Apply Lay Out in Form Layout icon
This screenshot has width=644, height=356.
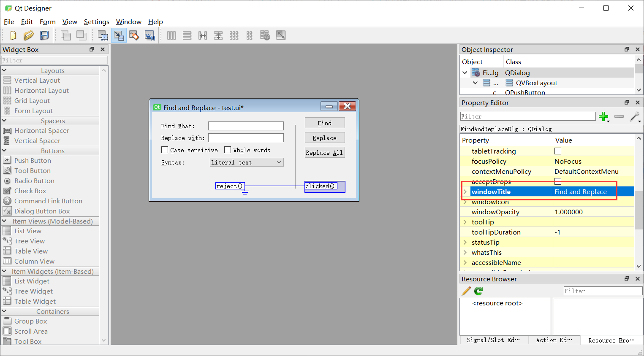coord(250,35)
